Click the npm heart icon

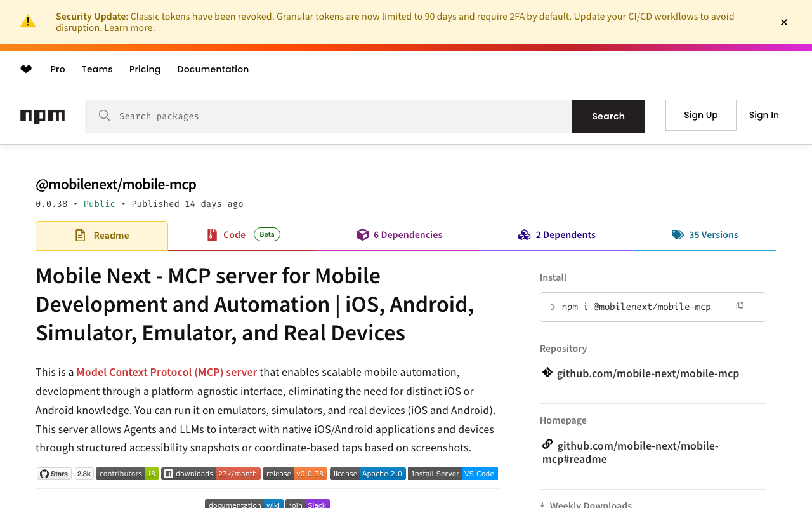click(x=26, y=69)
